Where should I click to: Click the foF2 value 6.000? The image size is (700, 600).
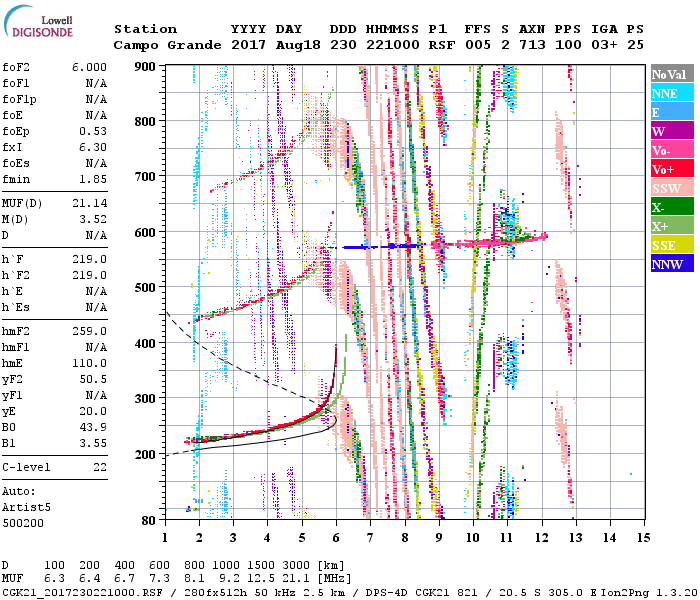(x=89, y=65)
